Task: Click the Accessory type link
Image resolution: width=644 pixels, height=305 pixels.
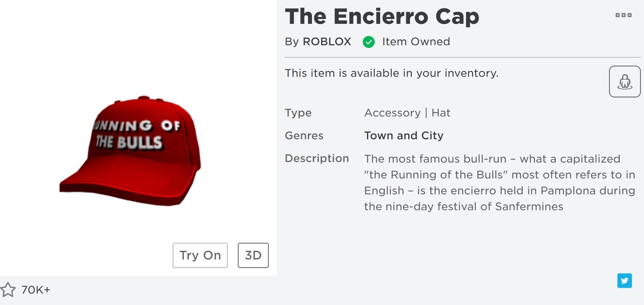Action: point(392,113)
